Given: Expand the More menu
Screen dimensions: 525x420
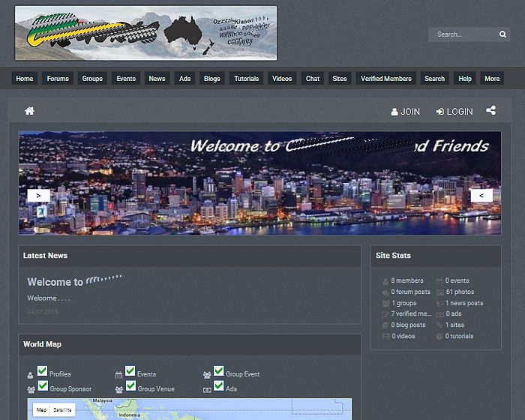Looking at the screenshot, I should pyautogui.click(x=492, y=79).
